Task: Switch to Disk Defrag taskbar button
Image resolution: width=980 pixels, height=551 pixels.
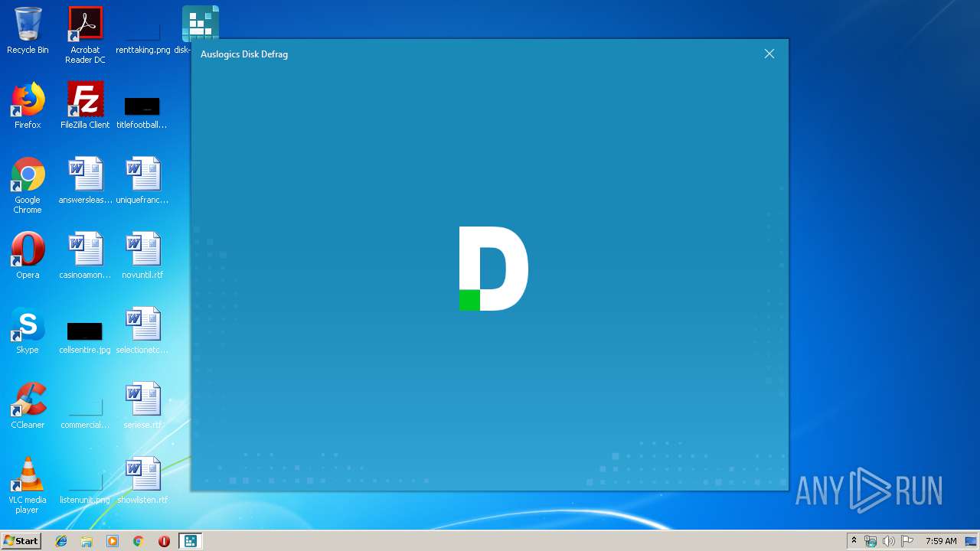Action: tap(190, 541)
